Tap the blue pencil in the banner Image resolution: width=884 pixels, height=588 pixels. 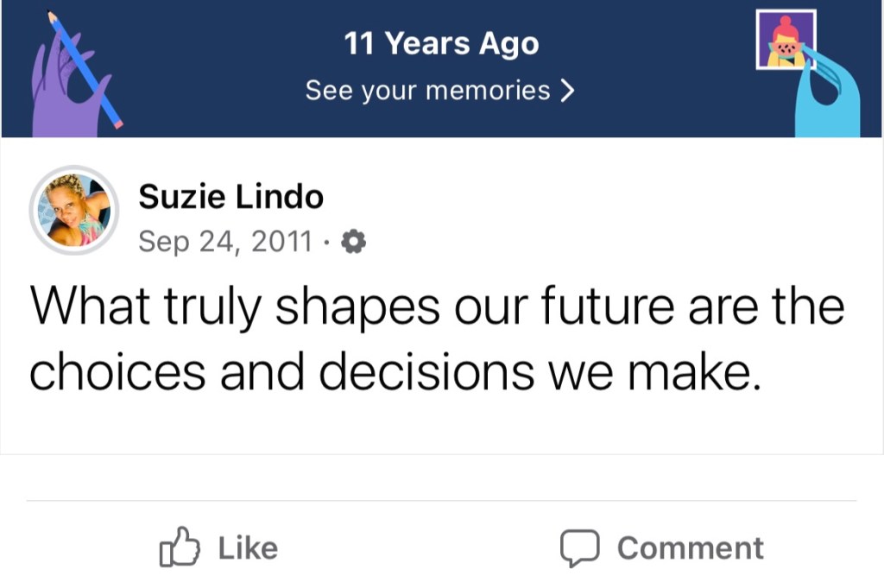[x=86, y=69]
